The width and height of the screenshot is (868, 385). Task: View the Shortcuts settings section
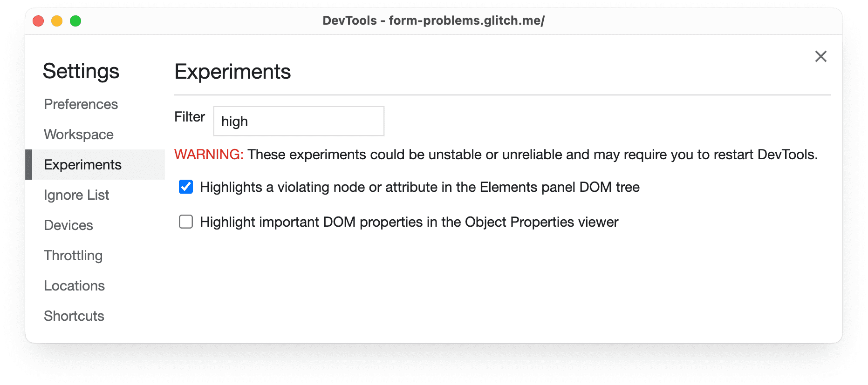point(74,316)
